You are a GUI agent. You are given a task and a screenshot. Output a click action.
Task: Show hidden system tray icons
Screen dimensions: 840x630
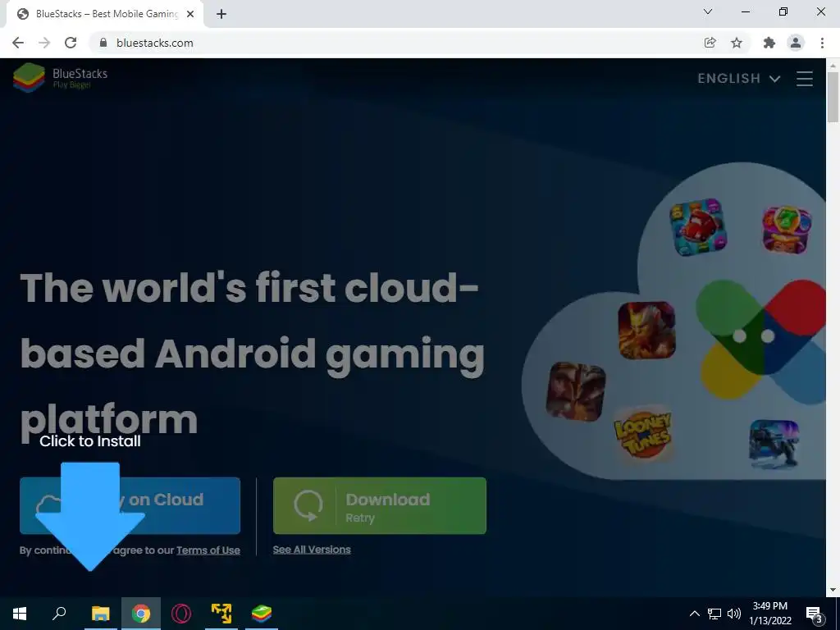point(694,614)
